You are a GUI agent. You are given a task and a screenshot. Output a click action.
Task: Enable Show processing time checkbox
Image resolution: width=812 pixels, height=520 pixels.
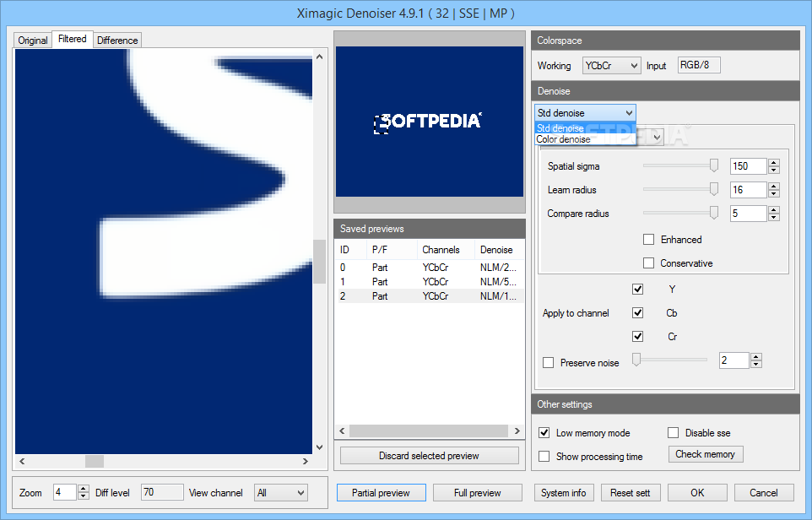[544, 457]
